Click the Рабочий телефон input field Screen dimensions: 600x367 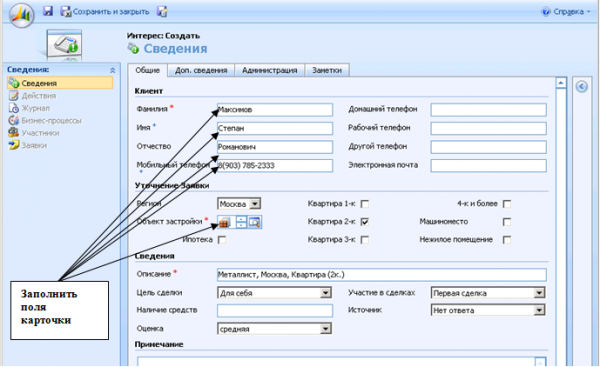[488, 128]
